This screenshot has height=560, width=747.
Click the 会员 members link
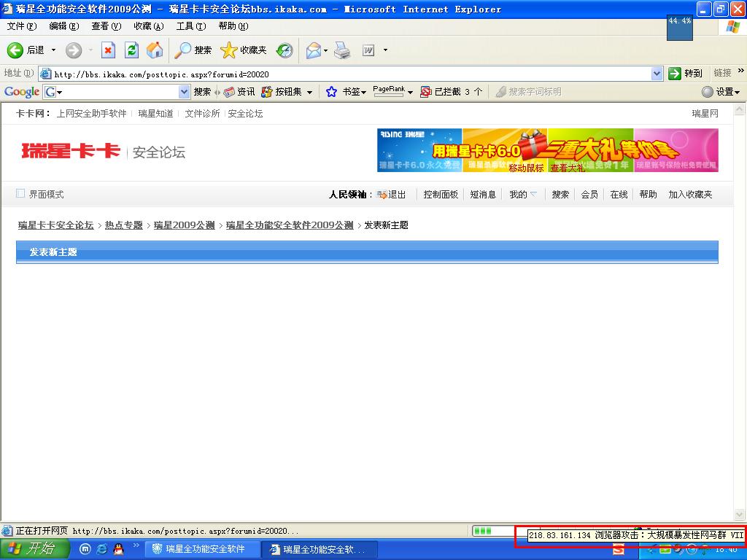(589, 194)
